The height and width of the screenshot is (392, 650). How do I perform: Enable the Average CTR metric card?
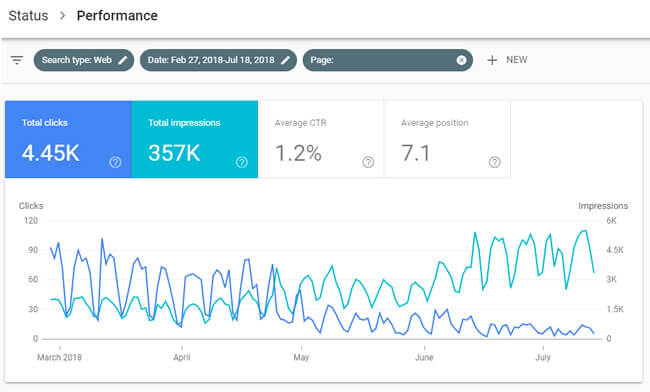pyautogui.click(x=321, y=139)
